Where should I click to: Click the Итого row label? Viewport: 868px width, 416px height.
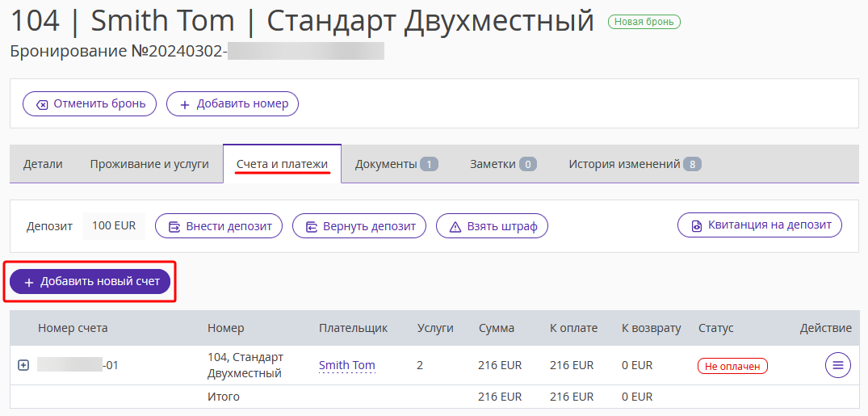coord(224,397)
